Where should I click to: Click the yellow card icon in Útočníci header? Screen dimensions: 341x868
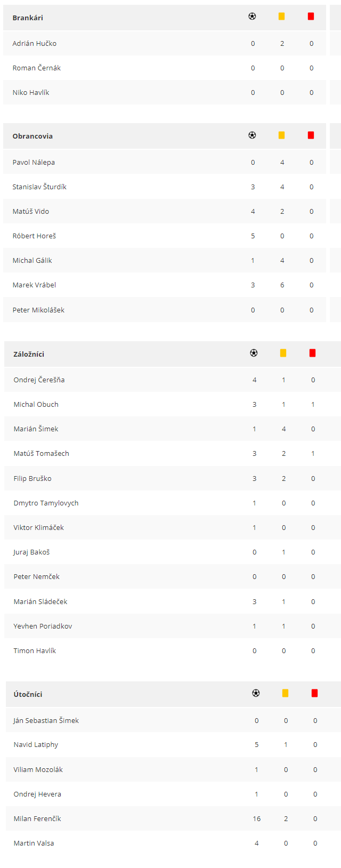point(285,693)
